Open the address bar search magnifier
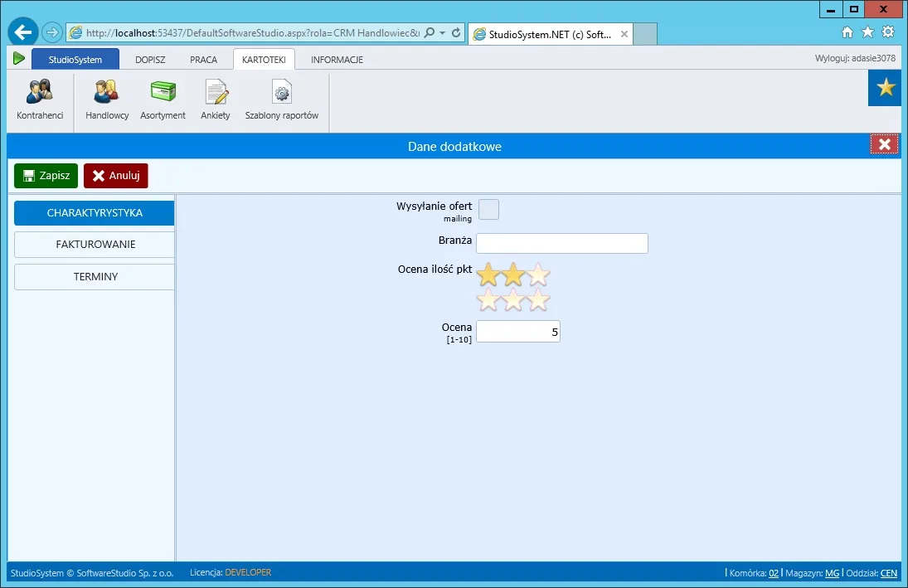Screen dimensions: 908x588 click(429, 33)
